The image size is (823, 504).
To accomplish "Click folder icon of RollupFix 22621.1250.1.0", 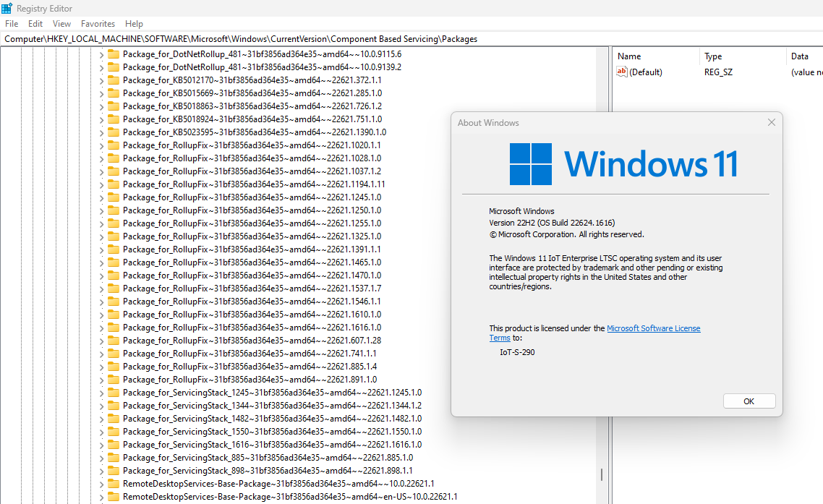I will click(x=114, y=210).
